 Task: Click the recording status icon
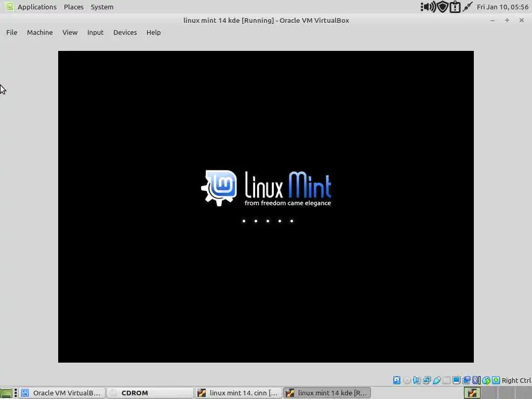pyautogui.click(x=466, y=380)
